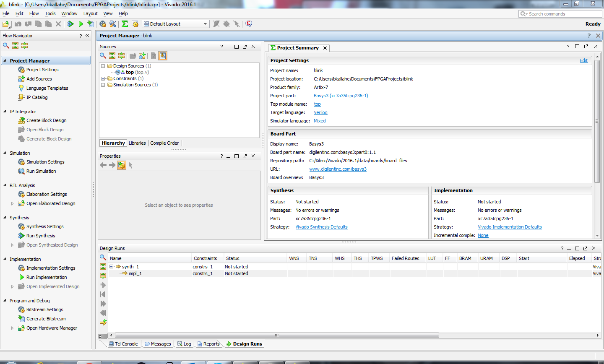Click the search magnifier in the Flow Navigator
The height and width of the screenshot is (364, 604).
[x=6, y=45]
